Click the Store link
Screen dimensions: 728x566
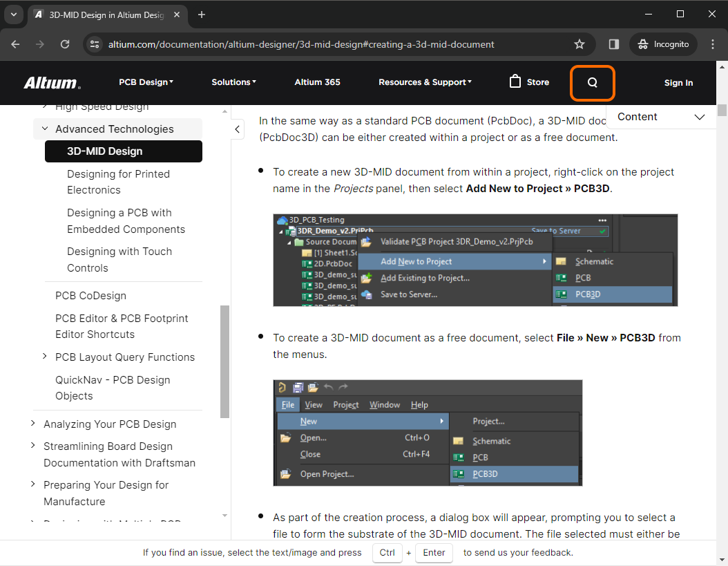[x=537, y=82]
